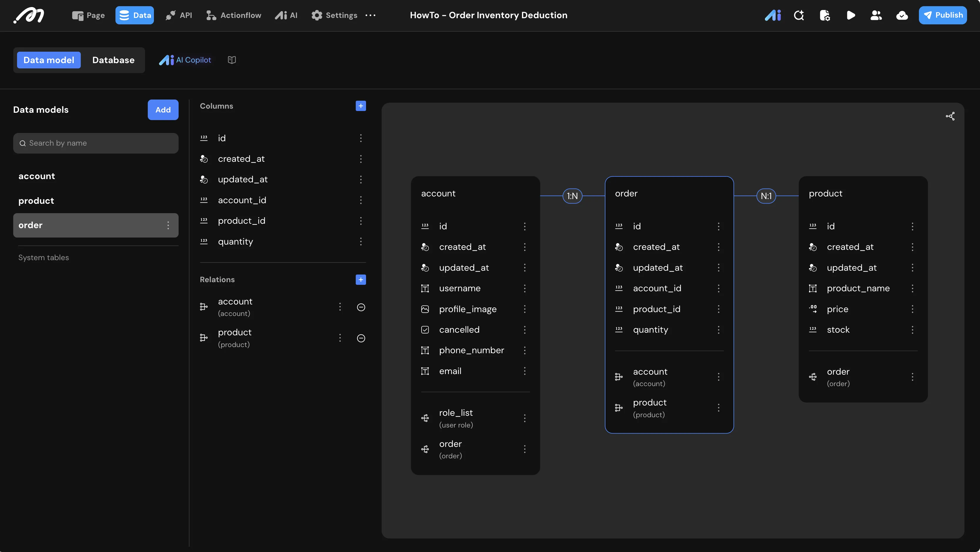Click the username text type icon in account card
The width and height of the screenshot is (980, 552).
pyautogui.click(x=425, y=289)
